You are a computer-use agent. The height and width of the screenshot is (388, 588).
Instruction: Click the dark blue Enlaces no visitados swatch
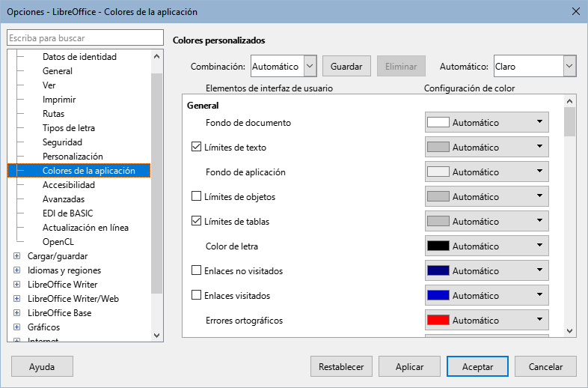tap(438, 270)
